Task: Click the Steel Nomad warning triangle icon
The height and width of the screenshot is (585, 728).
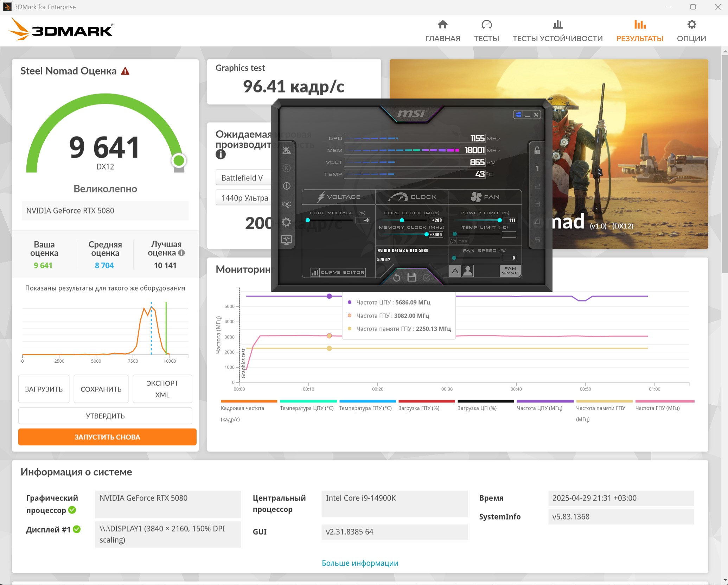Action: [125, 71]
